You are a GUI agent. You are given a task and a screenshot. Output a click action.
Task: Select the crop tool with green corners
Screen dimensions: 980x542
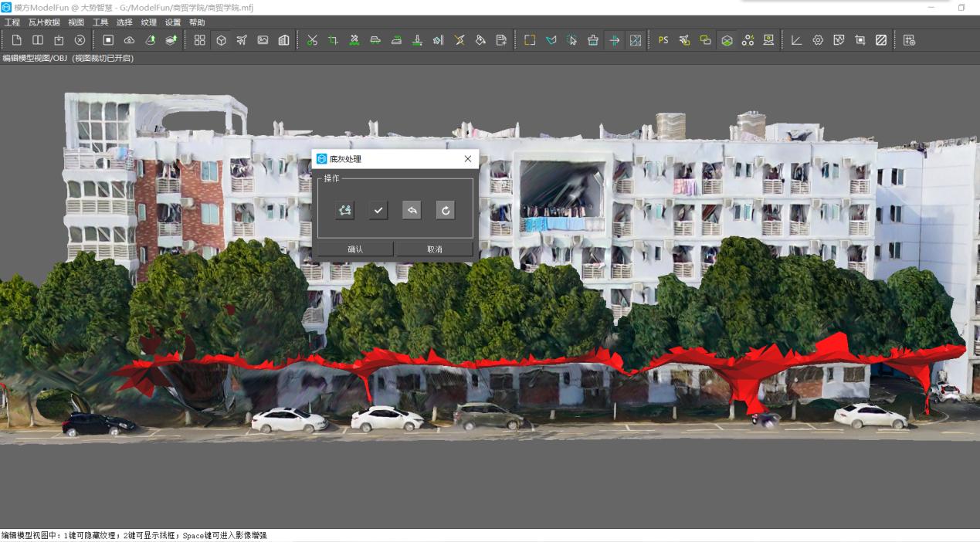[x=333, y=40]
